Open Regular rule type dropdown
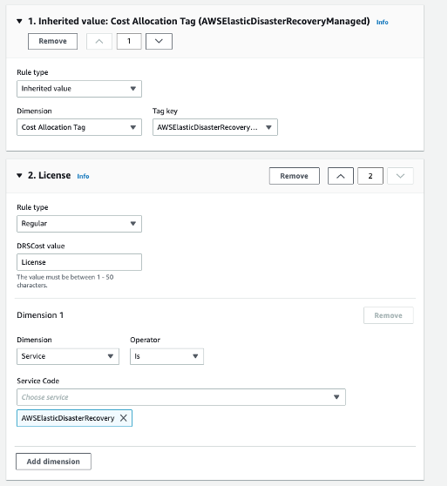 point(79,224)
